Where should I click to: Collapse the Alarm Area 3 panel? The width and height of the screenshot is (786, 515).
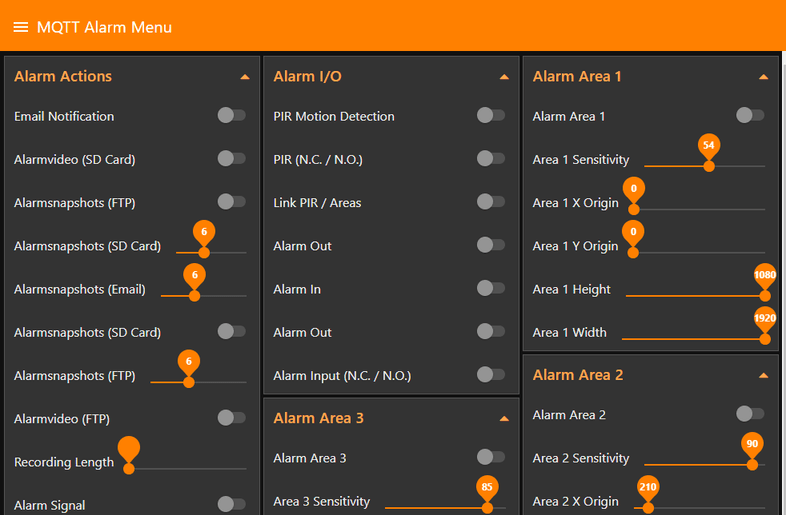(504, 419)
